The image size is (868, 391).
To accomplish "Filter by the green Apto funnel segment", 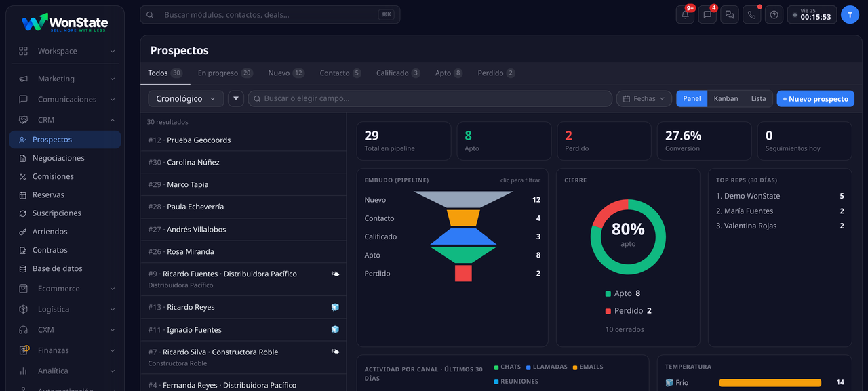I will tap(463, 255).
